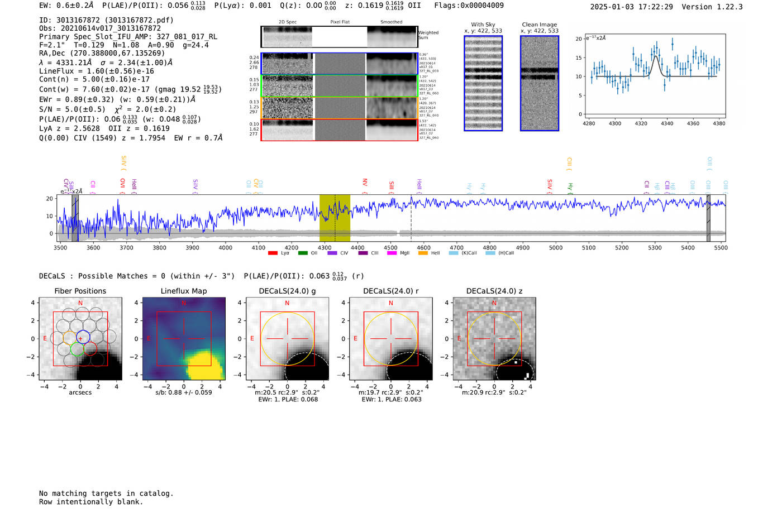
Task: Select the Clean Image cutout
Action: click(540, 83)
